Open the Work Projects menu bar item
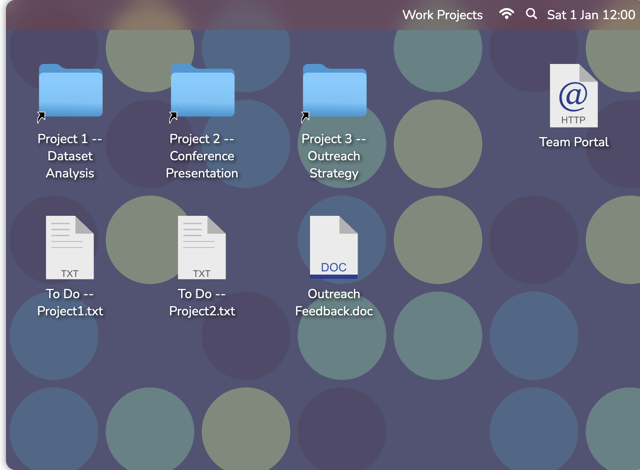The height and width of the screenshot is (470, 640). 442,15
